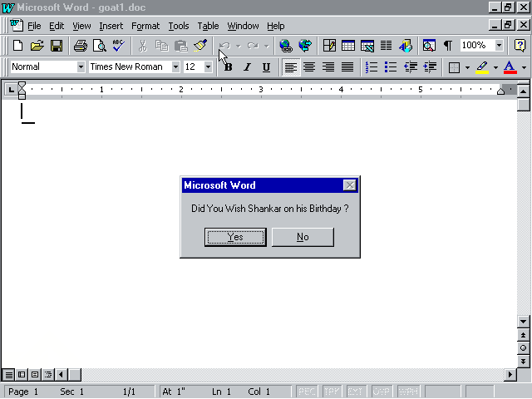Decrease paragraph indent
Screen dimensions: 532x399
410,67
